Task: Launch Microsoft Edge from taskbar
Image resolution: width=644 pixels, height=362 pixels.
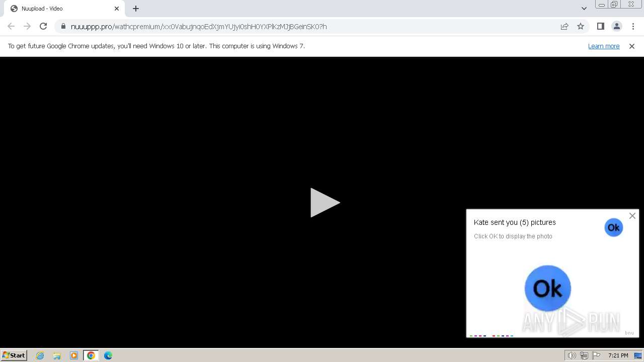Action: click(108, 355)
